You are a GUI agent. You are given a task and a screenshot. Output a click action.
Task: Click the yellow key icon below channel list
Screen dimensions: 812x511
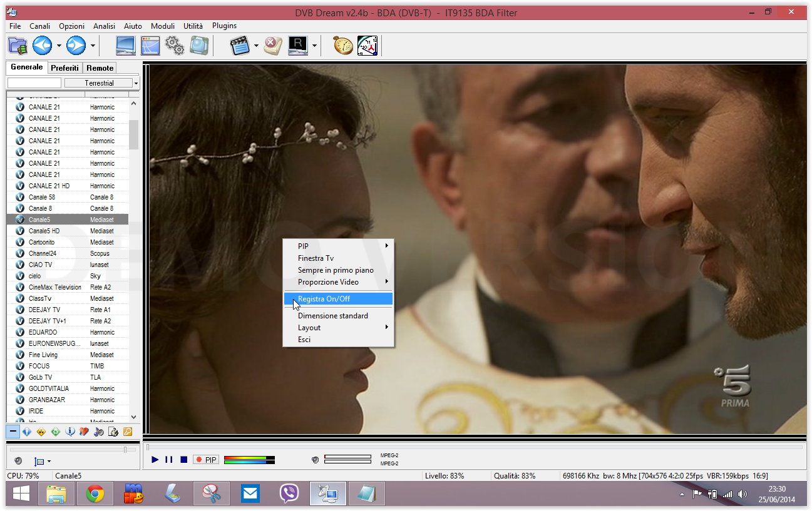coord(127,432)
